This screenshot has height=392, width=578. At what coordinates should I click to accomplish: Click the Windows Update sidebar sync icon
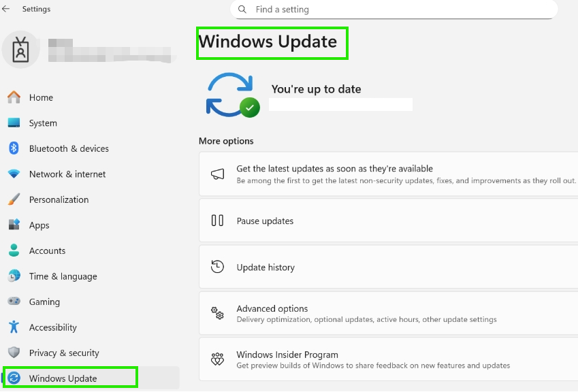tap(14, 378)
